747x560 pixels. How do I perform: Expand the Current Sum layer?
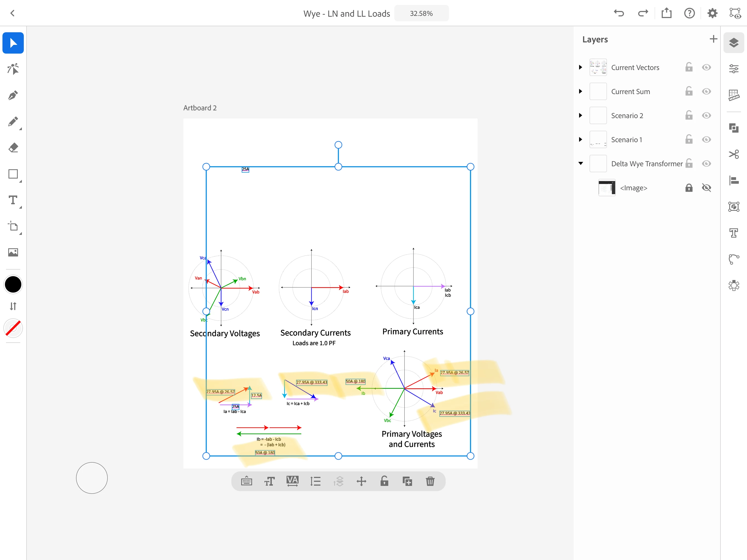pyautogui.click(x=580, y=92)
